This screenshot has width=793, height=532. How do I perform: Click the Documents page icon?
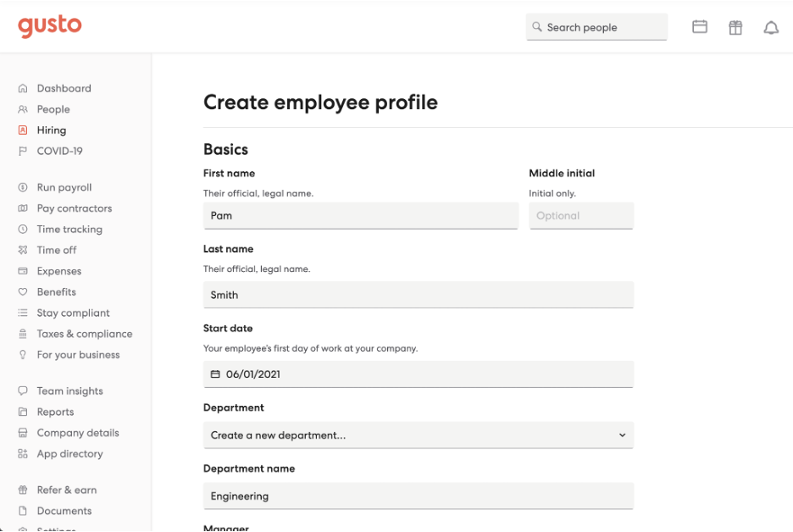[x=23, y=511]
